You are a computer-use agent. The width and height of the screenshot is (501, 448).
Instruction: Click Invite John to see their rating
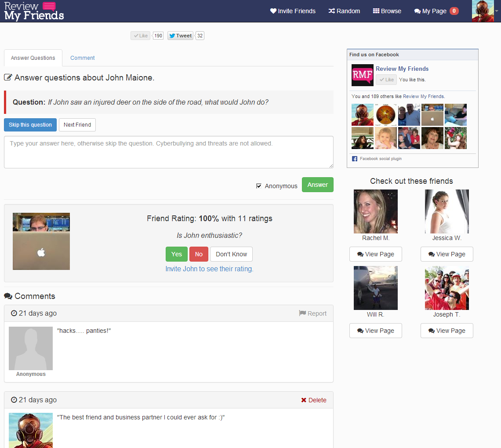point(209,269)
